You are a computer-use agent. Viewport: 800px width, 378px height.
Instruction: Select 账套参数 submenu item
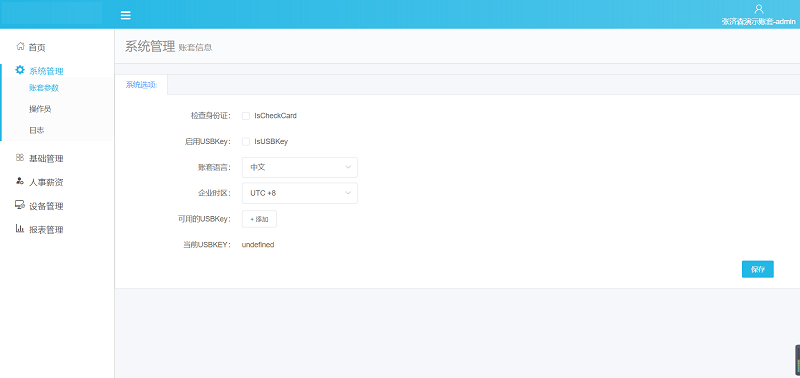pos(44,88)
